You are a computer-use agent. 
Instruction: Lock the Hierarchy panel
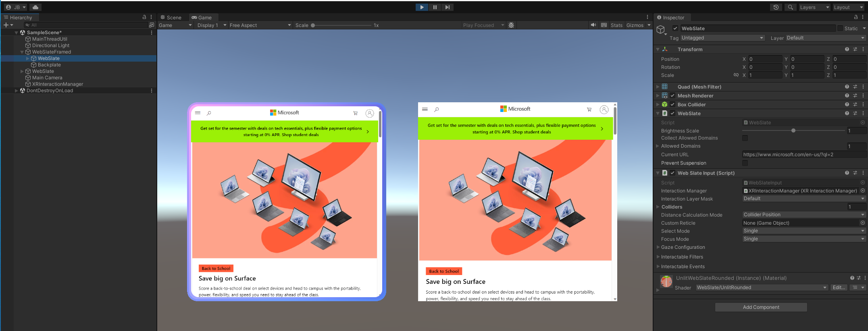tap(144, 17)
